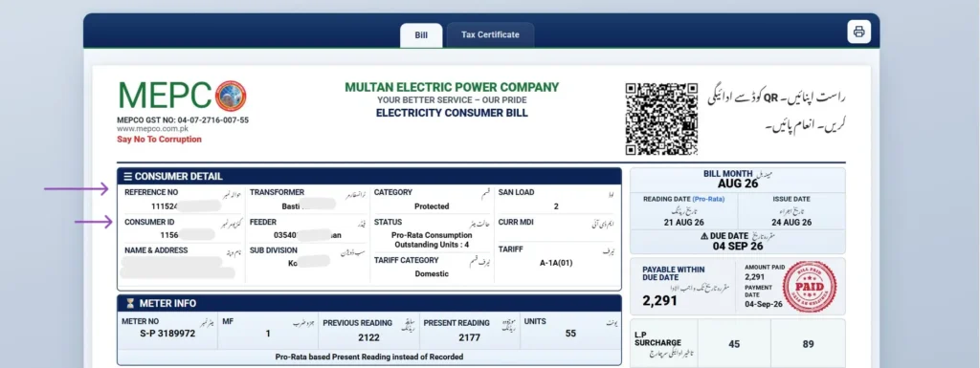Click previous reading 2122
The image size is (980, 368).
click(x=368, y=337)
